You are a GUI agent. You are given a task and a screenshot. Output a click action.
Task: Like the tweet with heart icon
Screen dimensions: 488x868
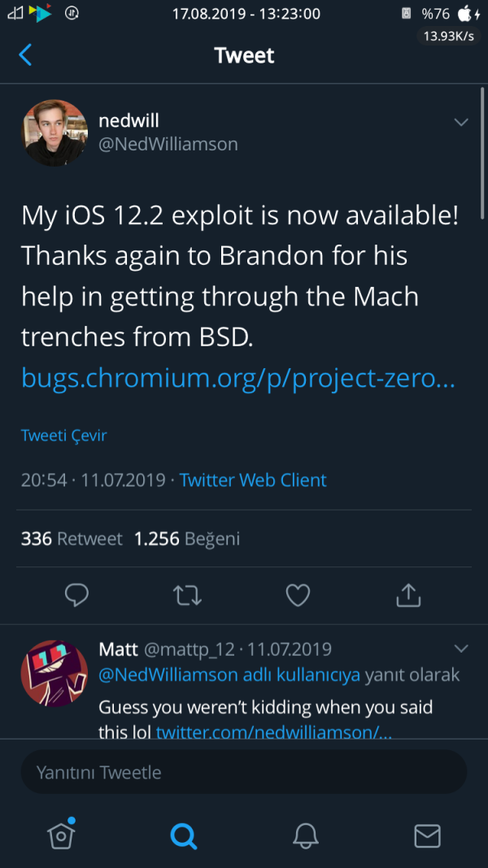[298, 596]
